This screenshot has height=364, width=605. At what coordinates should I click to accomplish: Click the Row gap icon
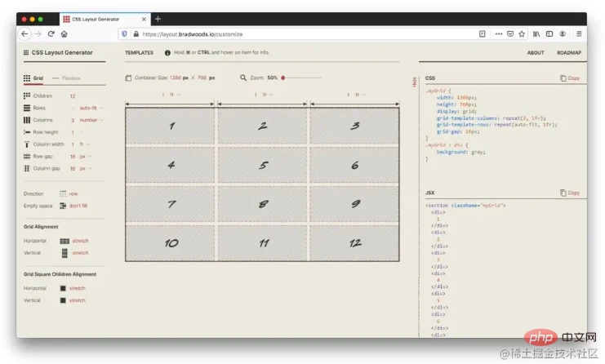pyautogui.click(x=27, y=156)
